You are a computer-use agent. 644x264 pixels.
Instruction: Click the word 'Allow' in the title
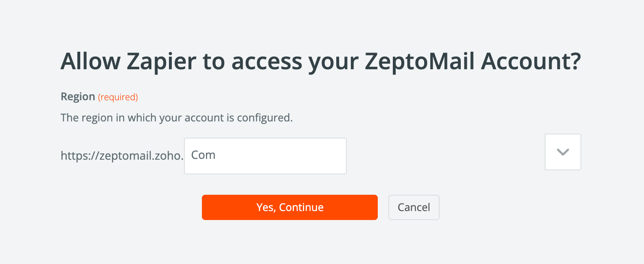point(91,62)
